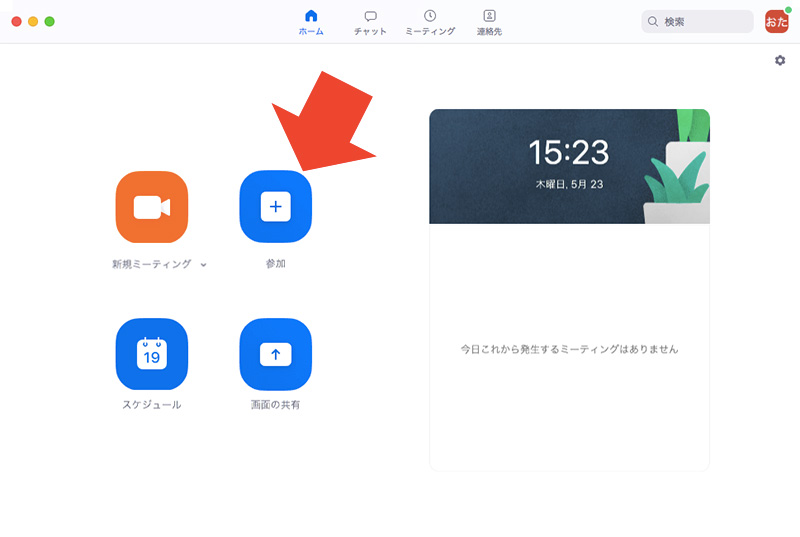Open the 連絡先 contacts tab
Viewport: 800px width, 537px height.
489,22
